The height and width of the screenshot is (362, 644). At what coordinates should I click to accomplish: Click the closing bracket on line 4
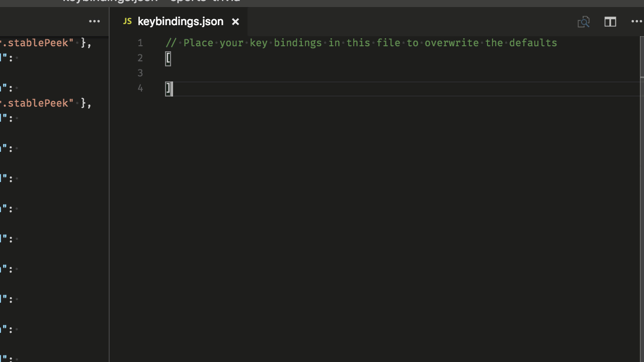coord(168,88)
